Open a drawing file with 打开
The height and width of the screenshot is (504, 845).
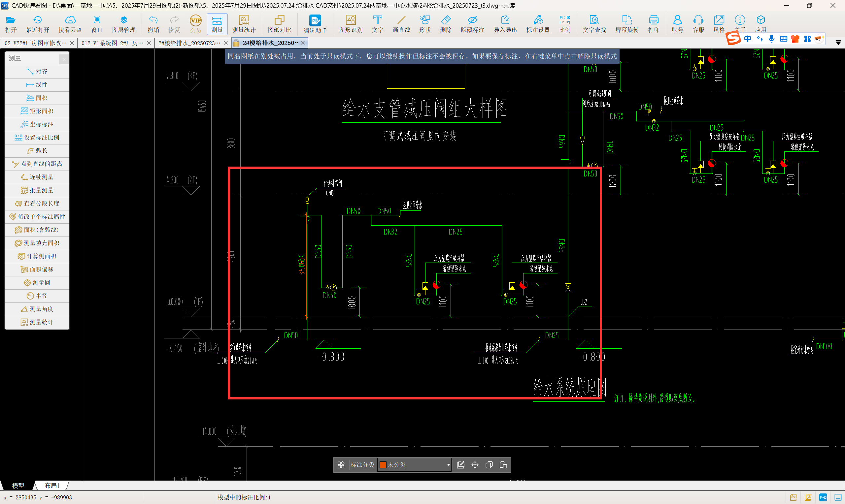11,24
